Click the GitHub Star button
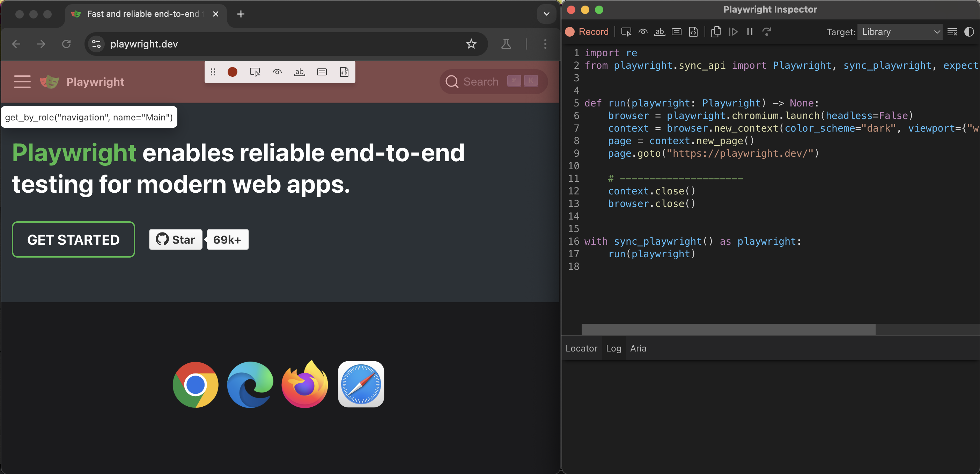 pos(175,240)
